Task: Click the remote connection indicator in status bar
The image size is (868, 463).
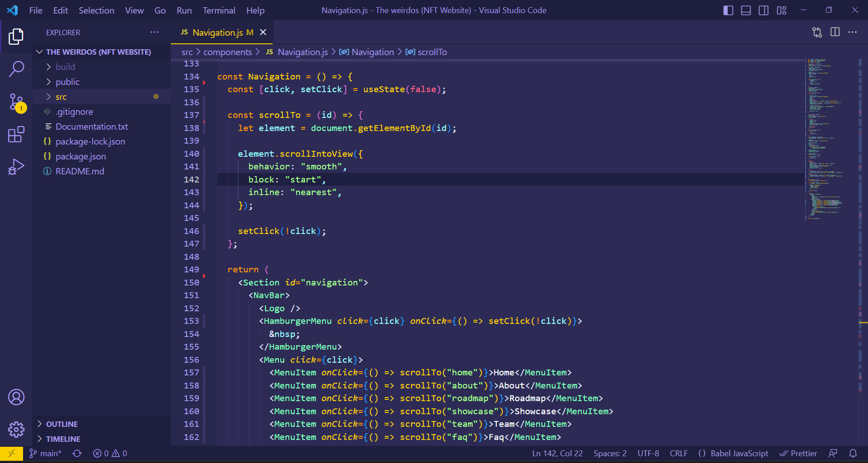Action: tap(11, 453)
